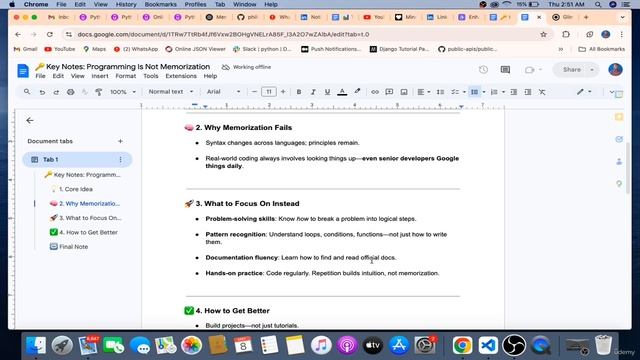Open the Format menu in Docs

click(125, 76)
